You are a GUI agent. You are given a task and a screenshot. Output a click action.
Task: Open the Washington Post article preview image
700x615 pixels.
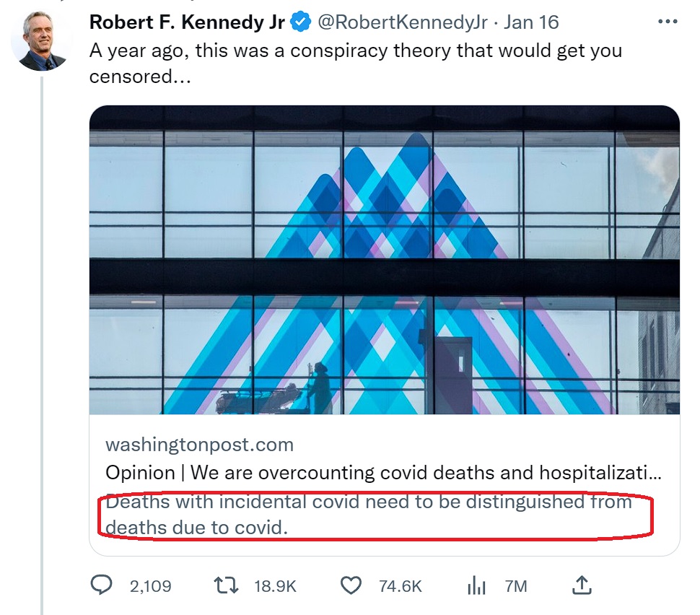coord(384,260)
